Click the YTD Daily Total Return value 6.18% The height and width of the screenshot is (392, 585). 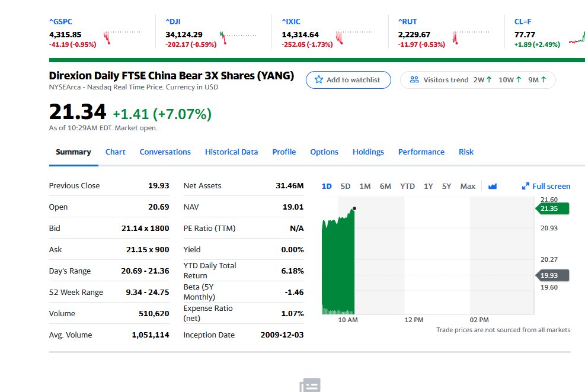coord(293,271)
